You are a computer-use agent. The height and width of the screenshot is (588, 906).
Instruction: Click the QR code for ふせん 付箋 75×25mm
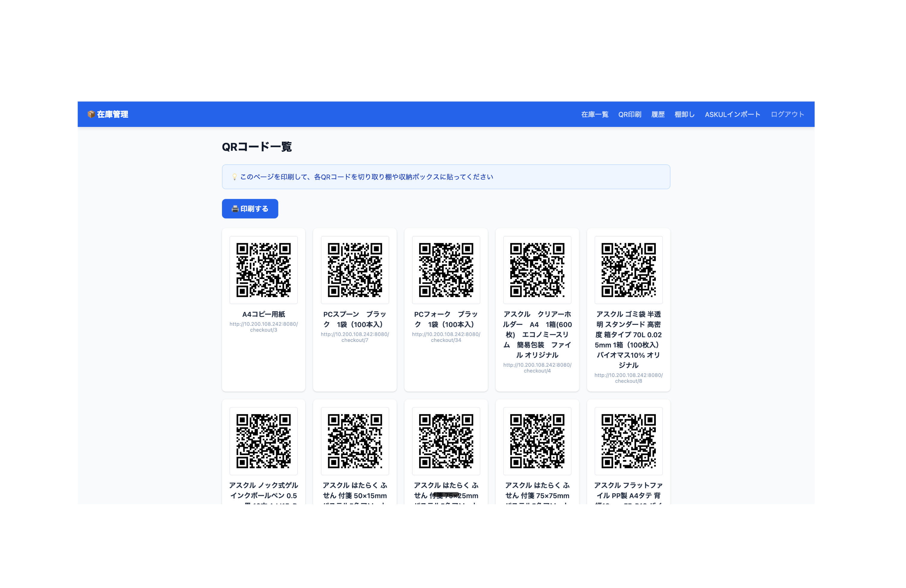point(446,441)
